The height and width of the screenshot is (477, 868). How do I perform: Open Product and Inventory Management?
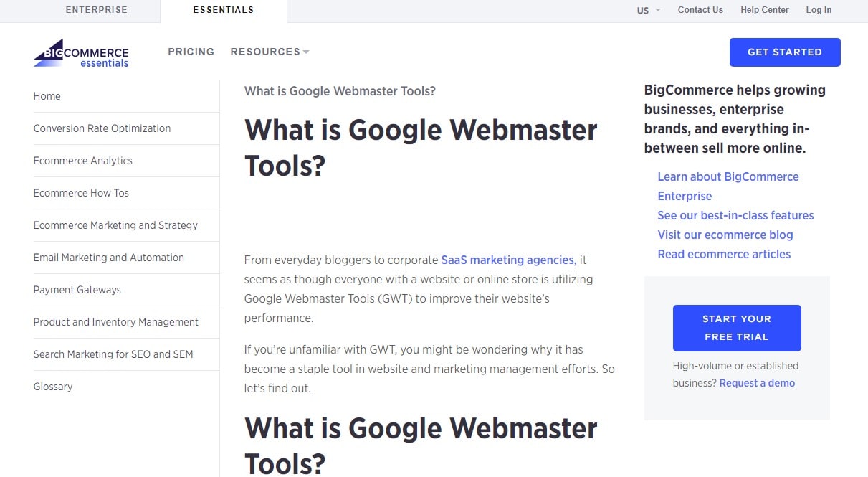[x=116, y=322]
